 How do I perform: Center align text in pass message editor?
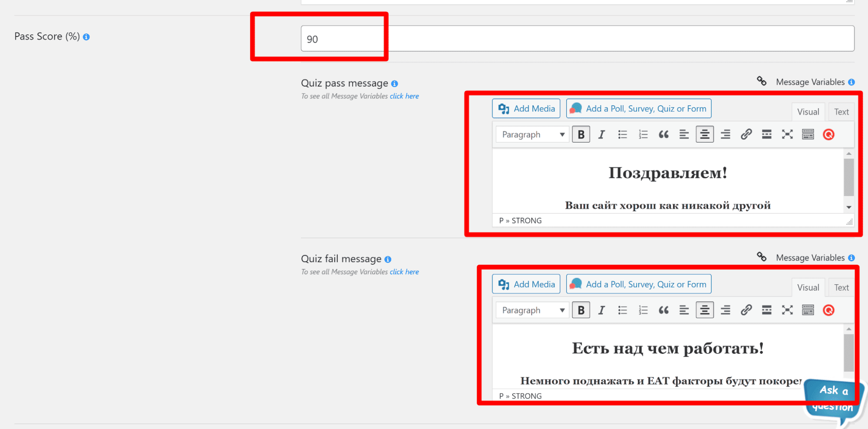click(x=704, y=135)
